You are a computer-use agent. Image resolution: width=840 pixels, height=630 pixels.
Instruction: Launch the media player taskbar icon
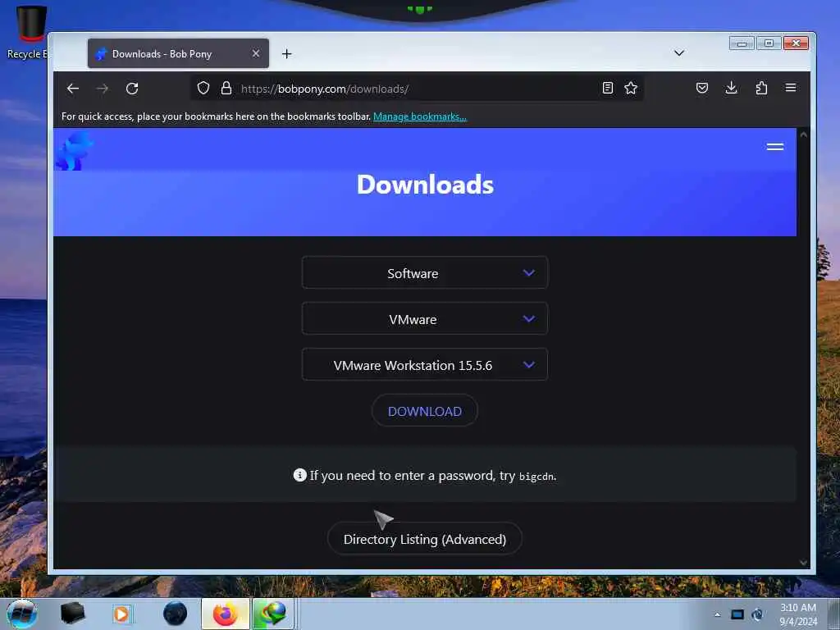(121, 614)
